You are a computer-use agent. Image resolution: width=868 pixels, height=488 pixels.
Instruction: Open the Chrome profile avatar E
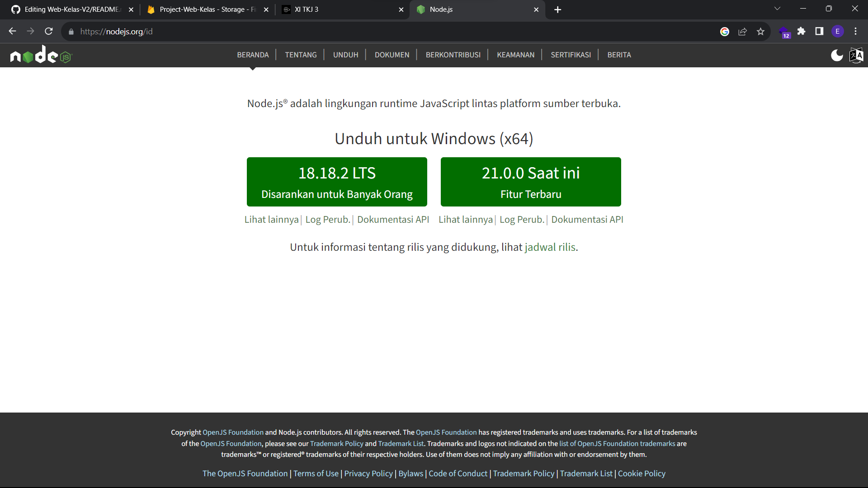pyautogui.click(x=838, y=31)
